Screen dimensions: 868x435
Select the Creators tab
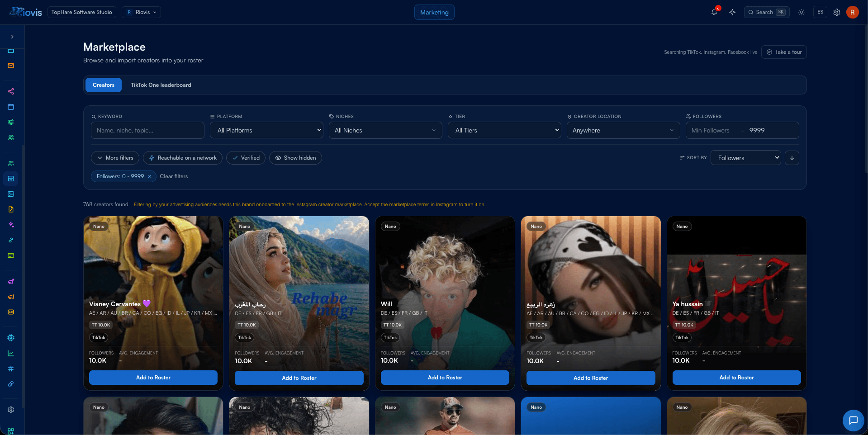pyautogui.click(x=104, y=85)
